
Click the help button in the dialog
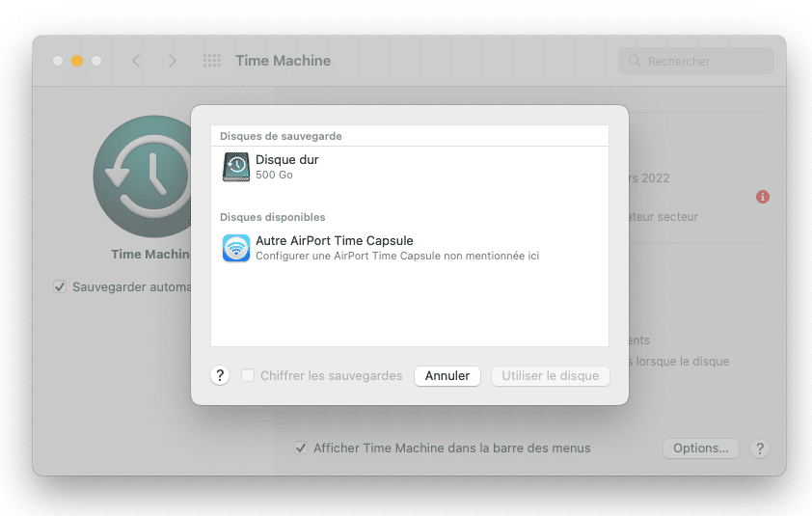pos(220,375)
